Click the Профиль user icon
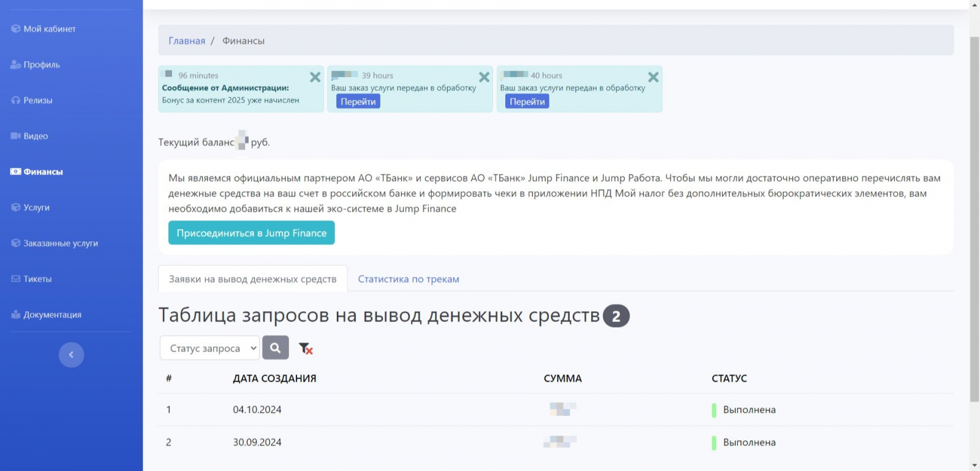The image size is (980, 471). 16,64
